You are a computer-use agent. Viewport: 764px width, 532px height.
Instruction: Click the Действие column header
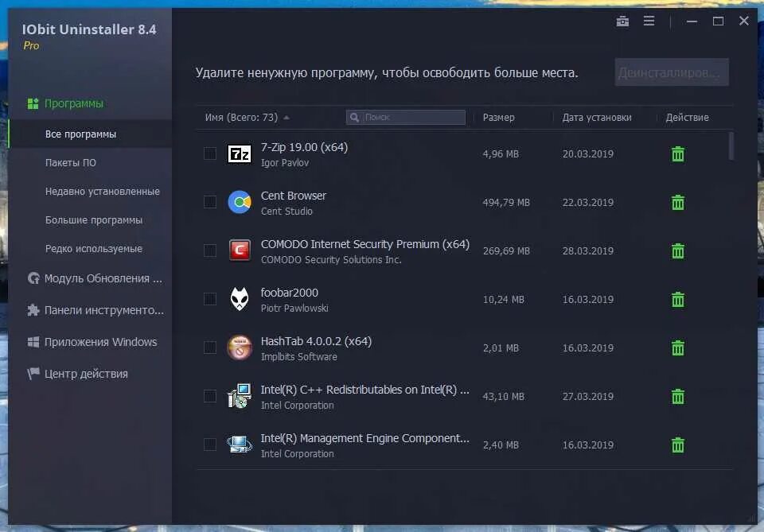(x=687, y=118)
